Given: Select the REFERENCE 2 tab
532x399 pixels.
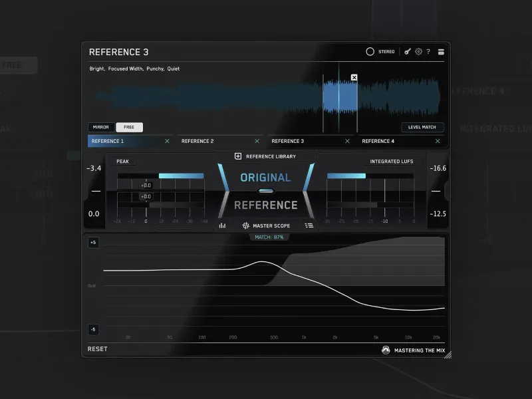Looking at the screenshot, I should [x=220, y=141].
